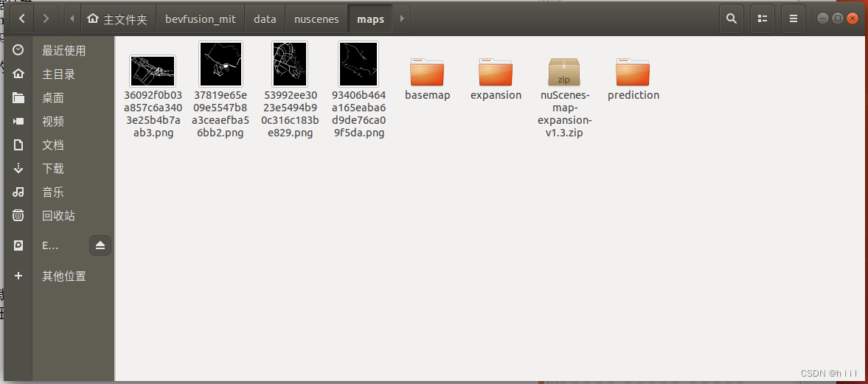Open 文档 in the sidebar
Image resolution: width=868 pixels, height=384 pixels.
click(53, 145)
